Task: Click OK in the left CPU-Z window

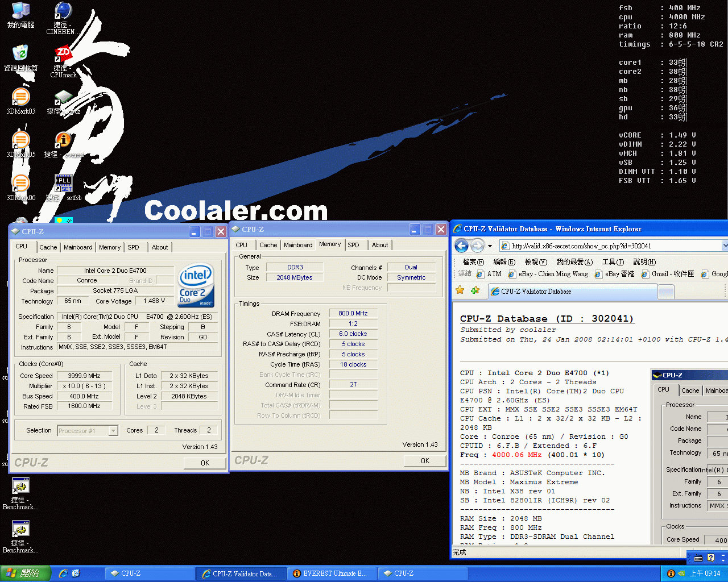Action: coord(205,463)
